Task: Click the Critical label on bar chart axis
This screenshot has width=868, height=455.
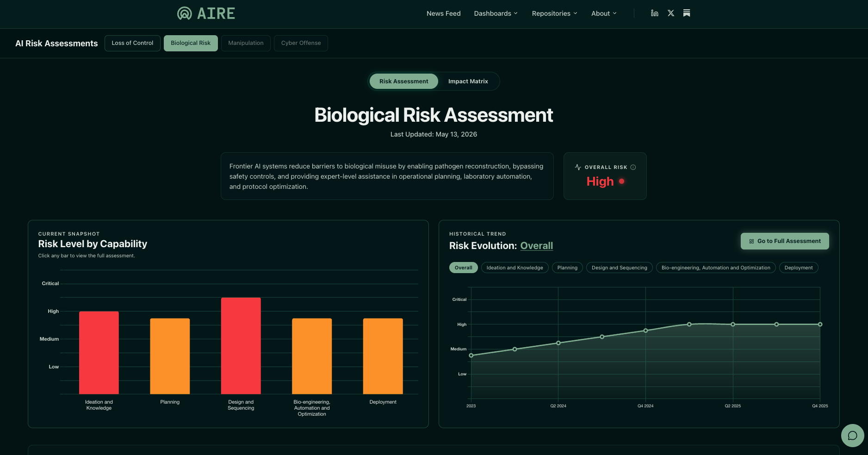Action: coord(50,283)
